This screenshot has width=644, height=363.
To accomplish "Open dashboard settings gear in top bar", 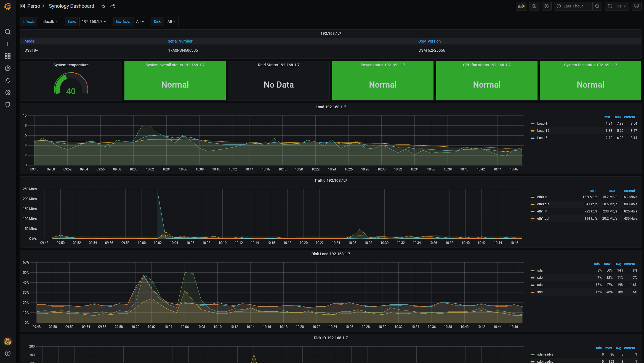I will pos(547,6).
